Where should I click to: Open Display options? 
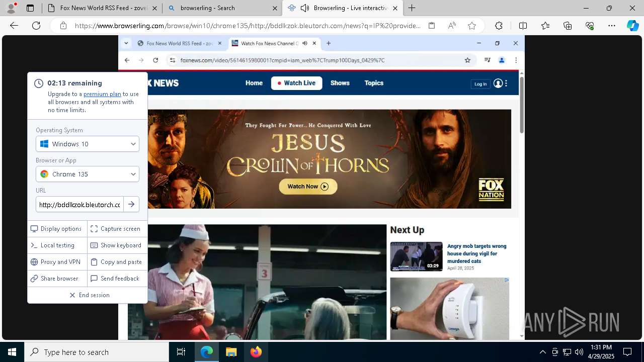(57, 229)
